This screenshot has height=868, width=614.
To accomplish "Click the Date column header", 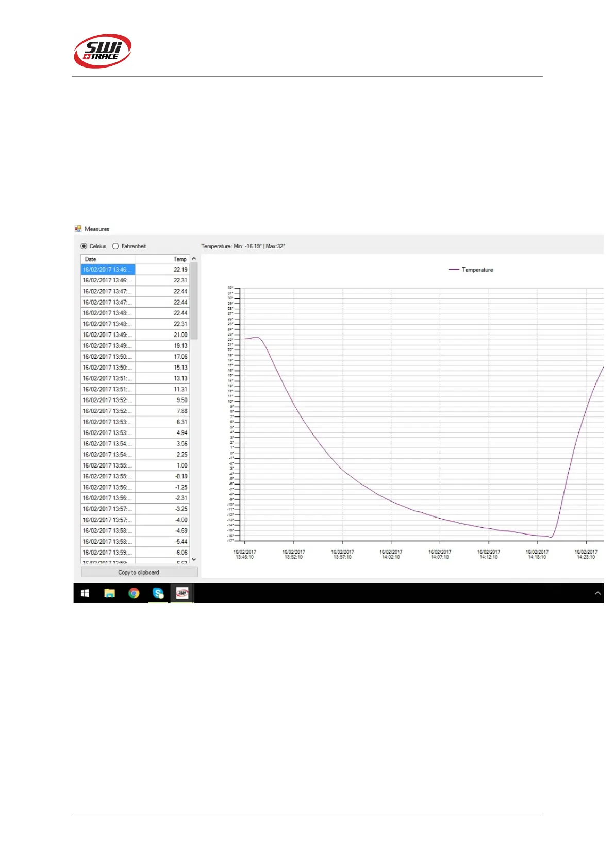I will (x=108, y=259).
